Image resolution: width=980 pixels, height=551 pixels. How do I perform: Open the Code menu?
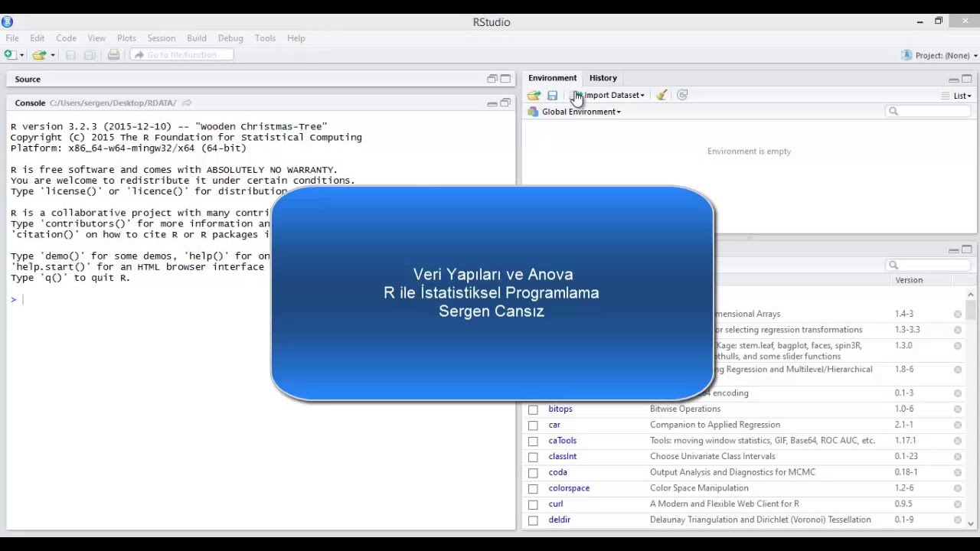66,38
